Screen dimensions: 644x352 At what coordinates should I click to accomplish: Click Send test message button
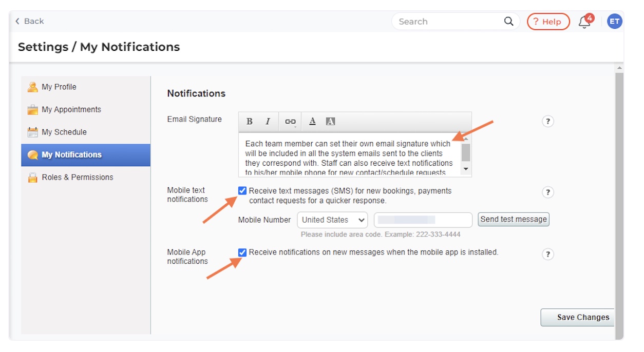tap(514, 219)
